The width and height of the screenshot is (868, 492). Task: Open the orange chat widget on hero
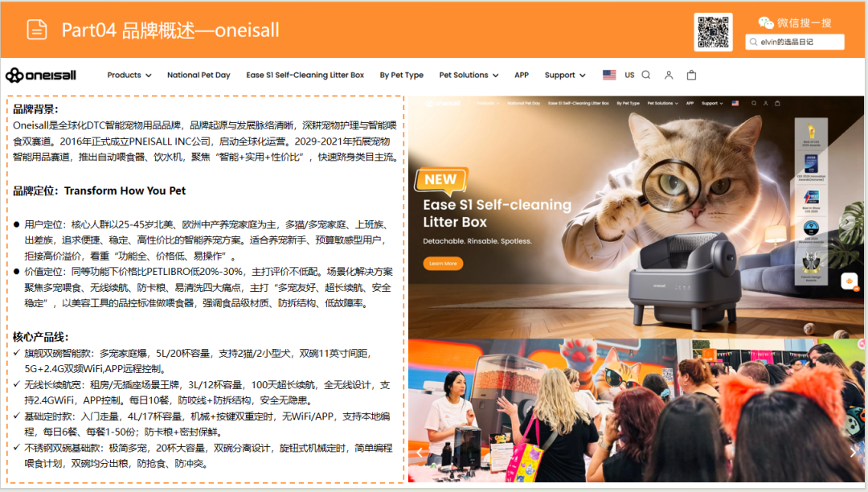coord(850,281)
